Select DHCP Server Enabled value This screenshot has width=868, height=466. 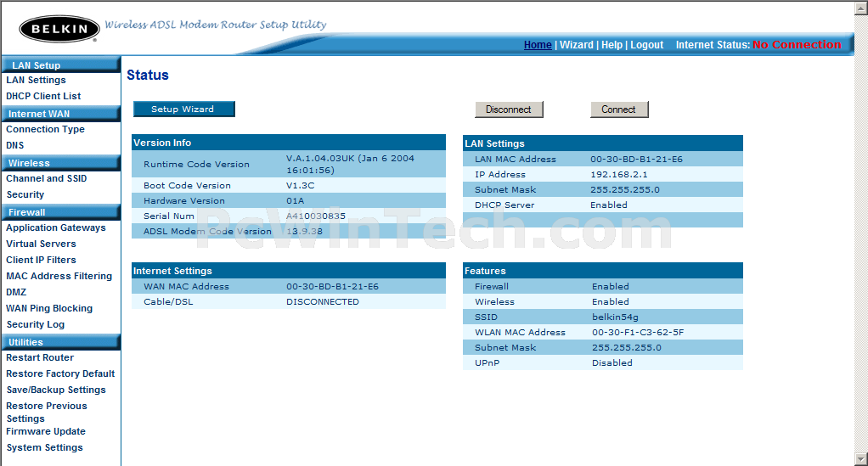tap(609, 205)
